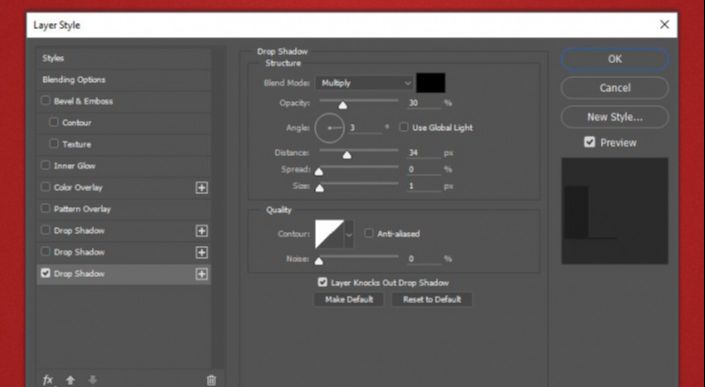This screenshot has width=705, height=387.
Task: Click the trash delete effect icon
Action: coord(211,380)
